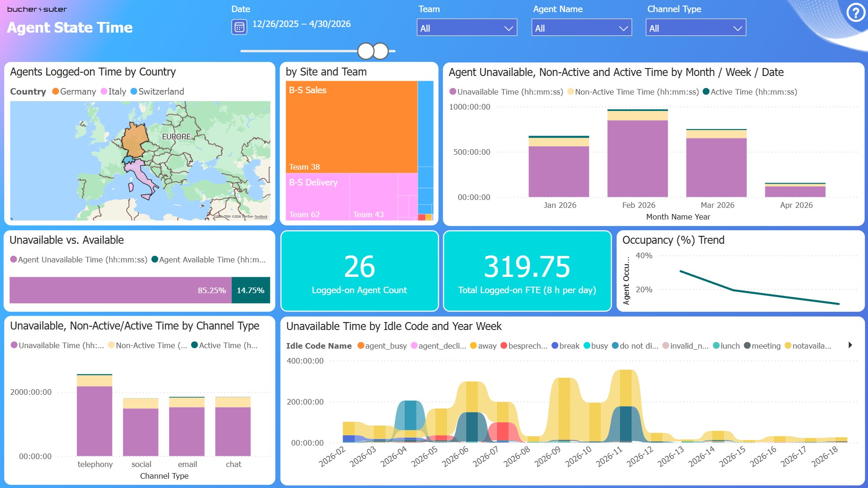This screenshot has height=488, width=868.
Task: Click the telephony axis label
Action: [x=95, y=464]
